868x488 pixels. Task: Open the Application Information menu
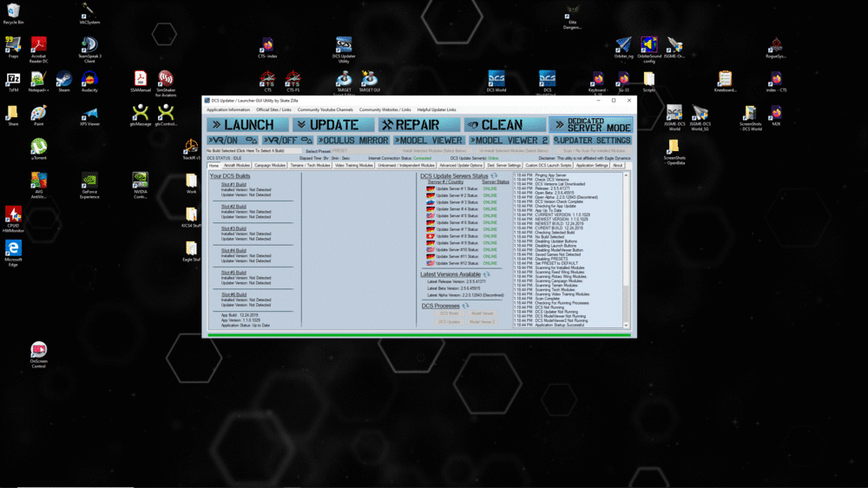coord(228,109)
